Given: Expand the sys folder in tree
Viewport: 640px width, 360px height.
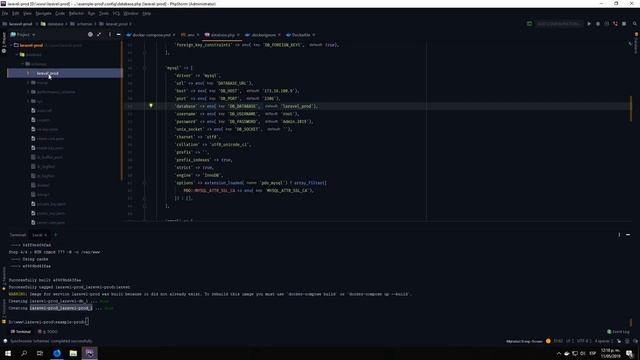Looking at the screenshot, I should (28, 101).
